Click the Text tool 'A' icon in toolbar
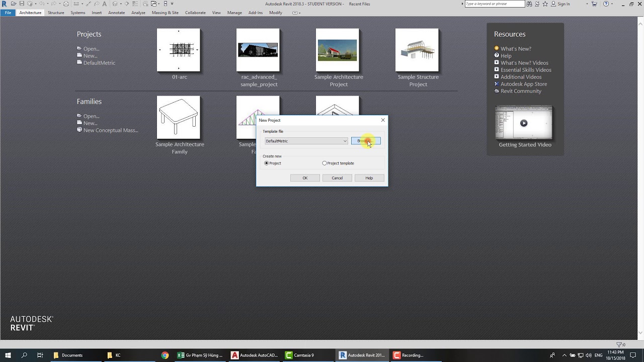Viewport: 644px width, 362px height. (x=104, y=4)
